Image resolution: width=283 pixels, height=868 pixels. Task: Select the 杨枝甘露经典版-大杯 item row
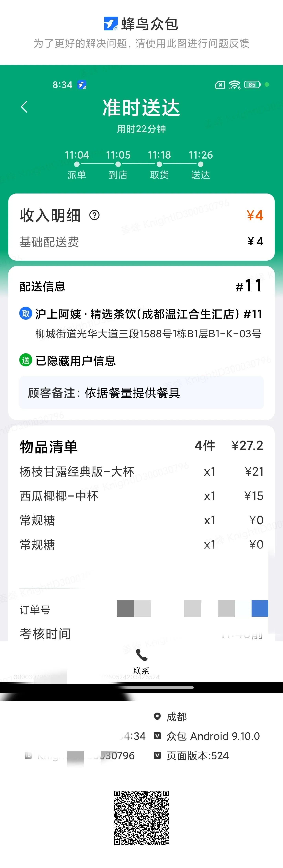(x=141, y=471)
